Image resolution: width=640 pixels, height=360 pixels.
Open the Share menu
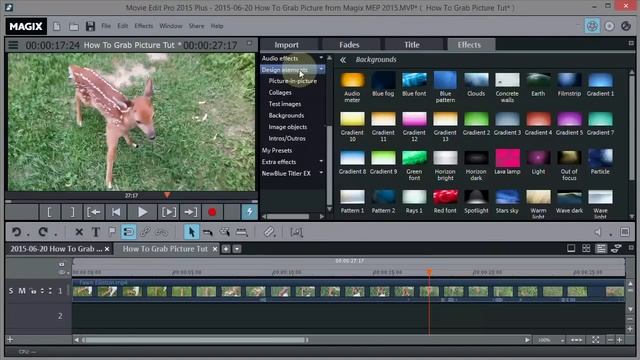tap(196, 26)
